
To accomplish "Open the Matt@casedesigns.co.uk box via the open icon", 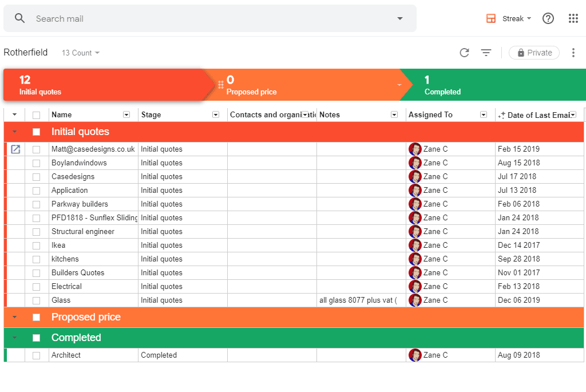I will coord(15,149).
